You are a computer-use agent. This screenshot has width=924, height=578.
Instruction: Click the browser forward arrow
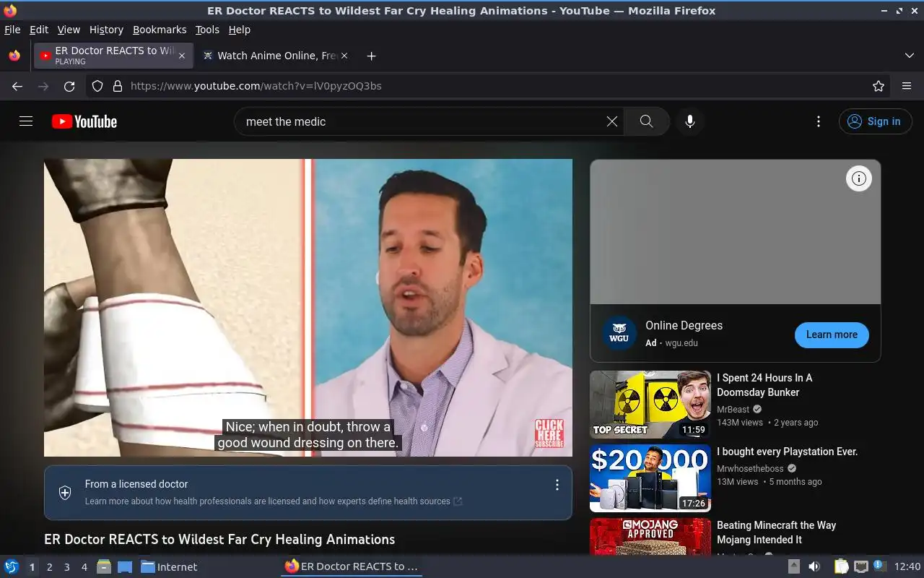click(x=43, y=86)
